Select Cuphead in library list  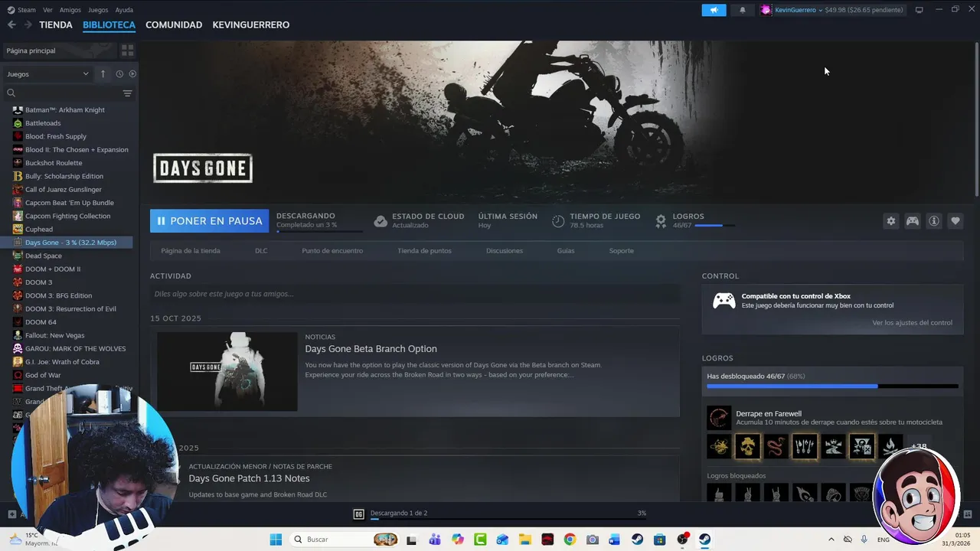click(39, 229)
